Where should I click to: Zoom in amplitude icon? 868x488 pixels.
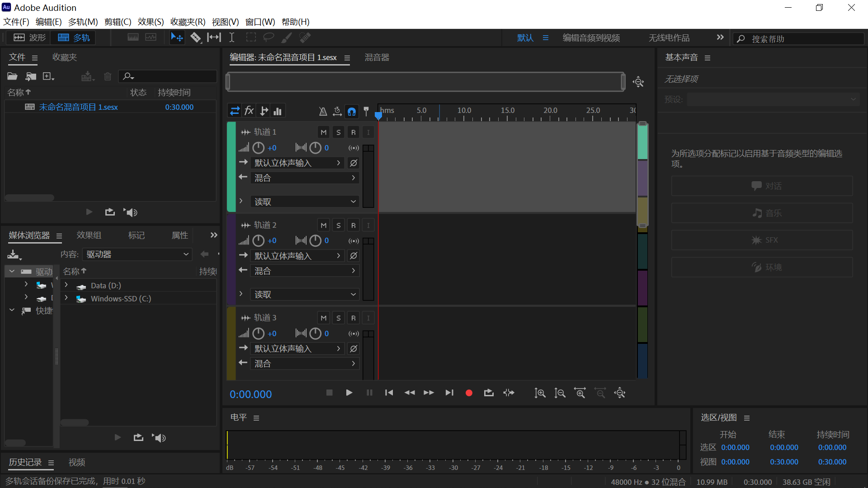click(540, 393)
